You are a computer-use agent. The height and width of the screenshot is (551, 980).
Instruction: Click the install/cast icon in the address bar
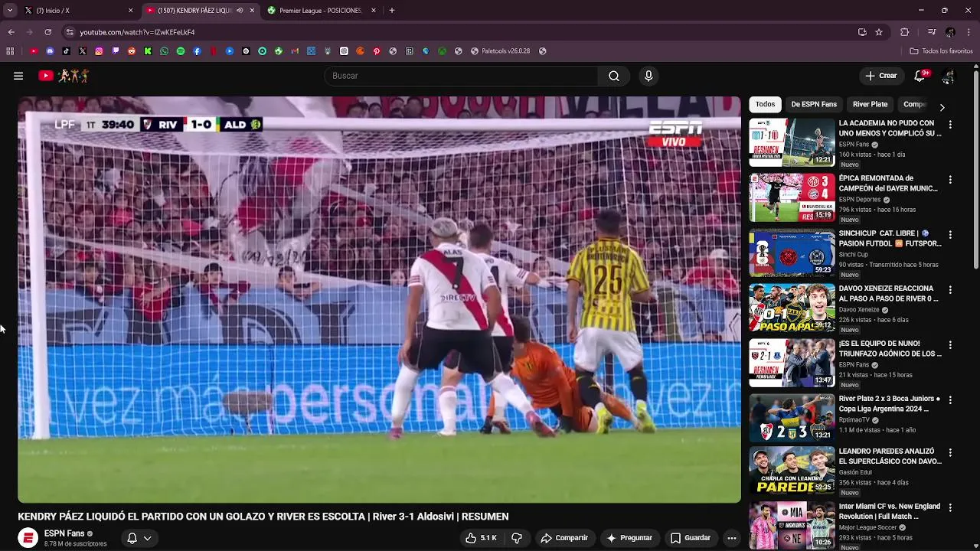(862, 32)
